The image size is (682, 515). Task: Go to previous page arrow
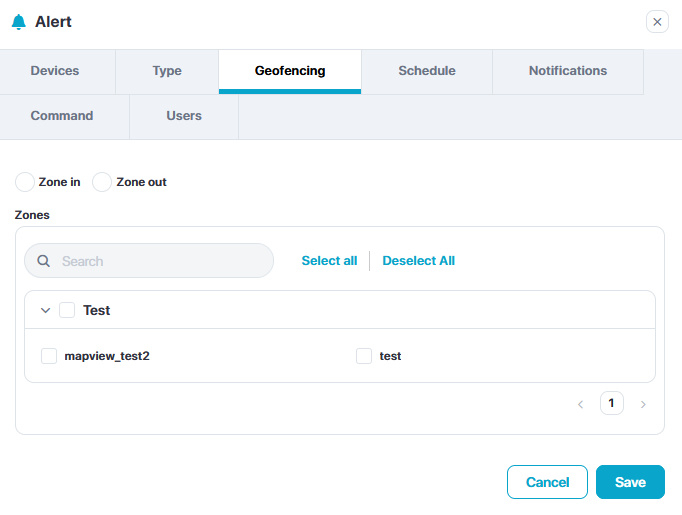(580, 404)
